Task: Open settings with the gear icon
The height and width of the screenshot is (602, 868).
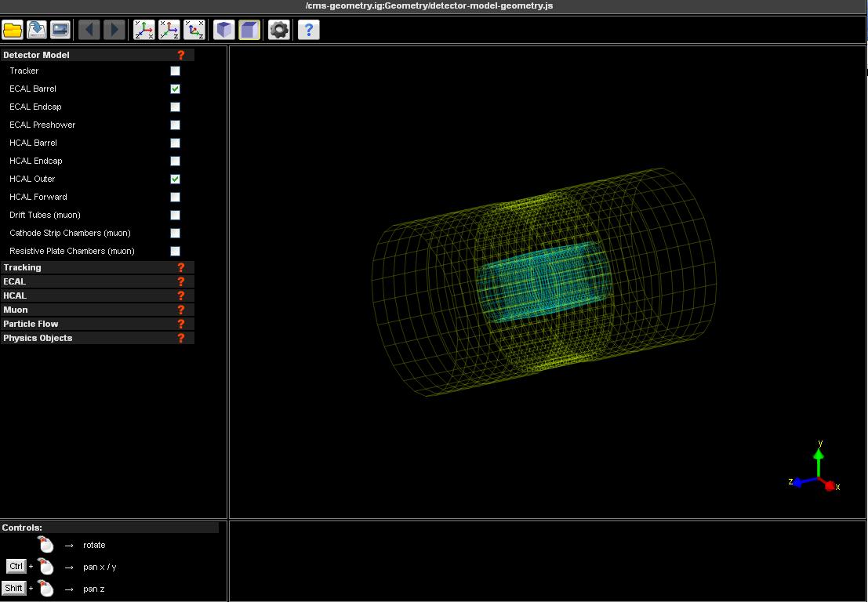Action: tap(278, 30)
